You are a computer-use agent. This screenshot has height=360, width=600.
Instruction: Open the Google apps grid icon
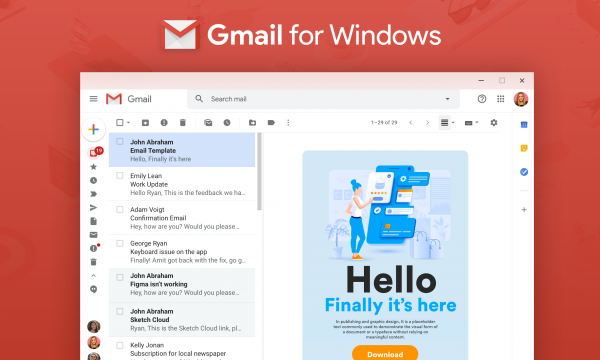[501, 99]
